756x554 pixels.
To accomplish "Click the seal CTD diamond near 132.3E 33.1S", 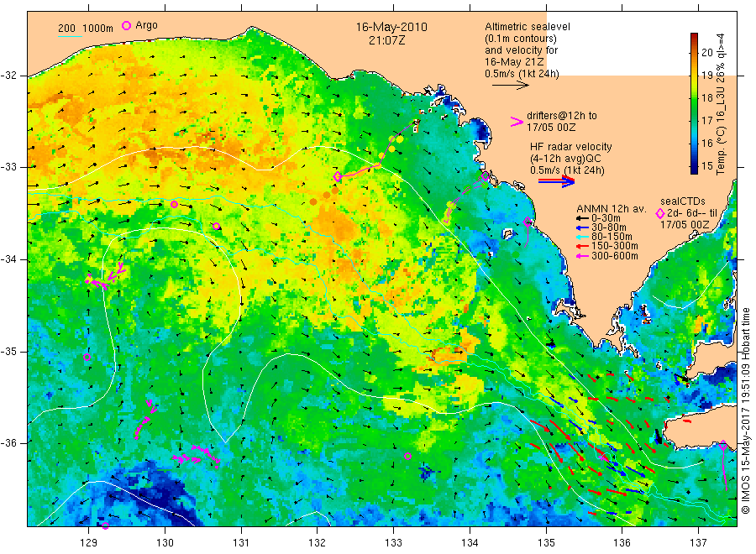I will pos(338,176).
